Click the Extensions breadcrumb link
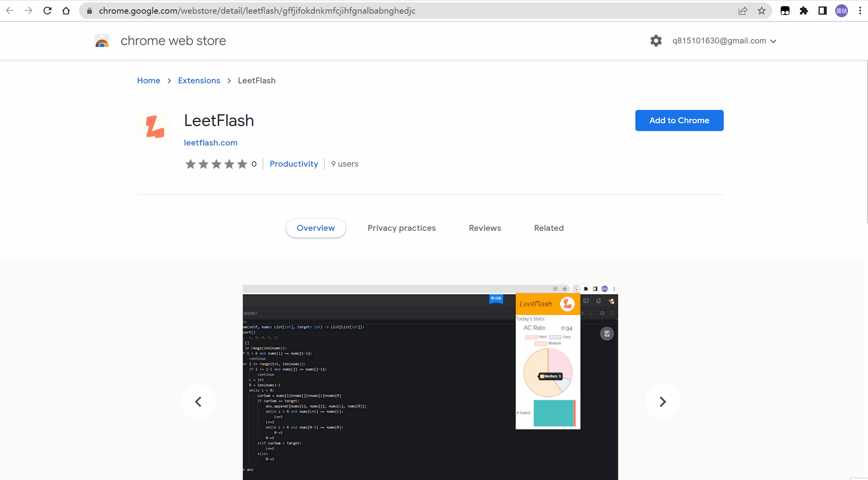The image size is (868, 480). 199,81
